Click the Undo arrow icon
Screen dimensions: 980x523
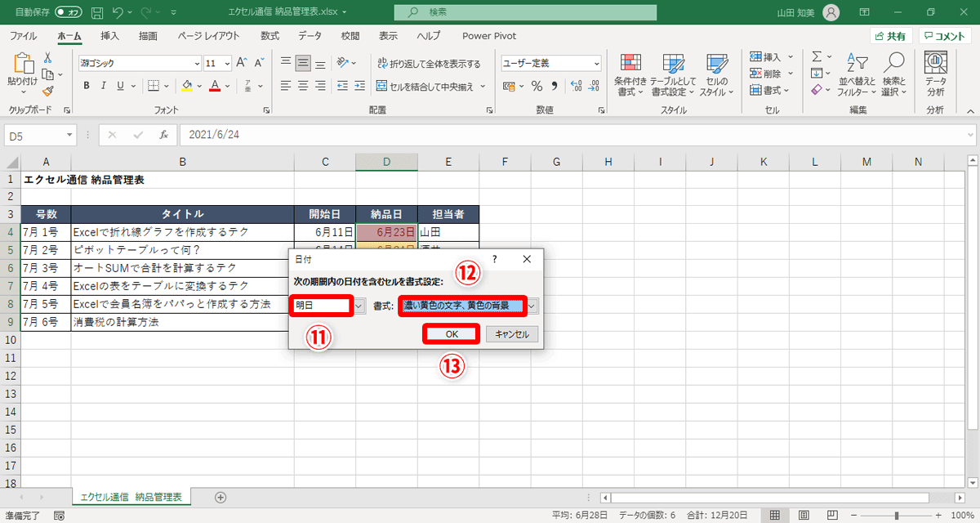tap(118, 12)
